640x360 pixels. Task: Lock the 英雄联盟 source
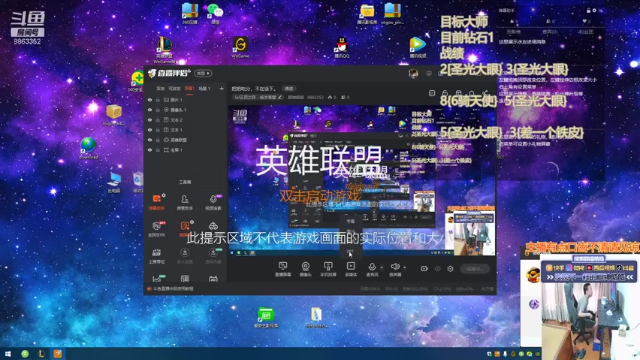pyautogui.click(x=158, y=140)
